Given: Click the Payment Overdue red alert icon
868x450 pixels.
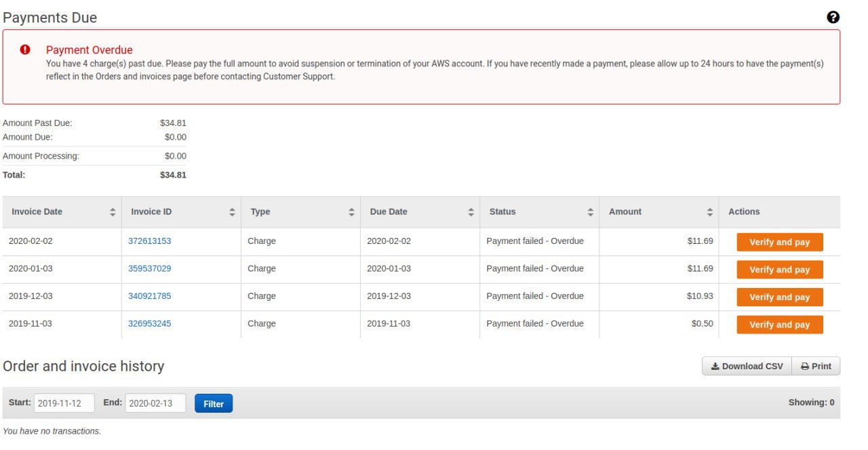Looking at the screenshot, I should [x=25, y=49].
